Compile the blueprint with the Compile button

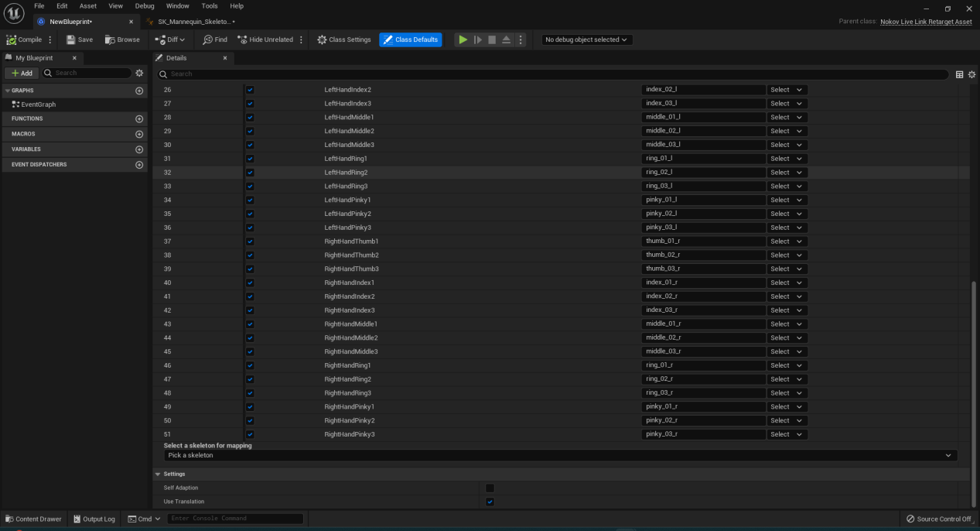click(24, 39)
